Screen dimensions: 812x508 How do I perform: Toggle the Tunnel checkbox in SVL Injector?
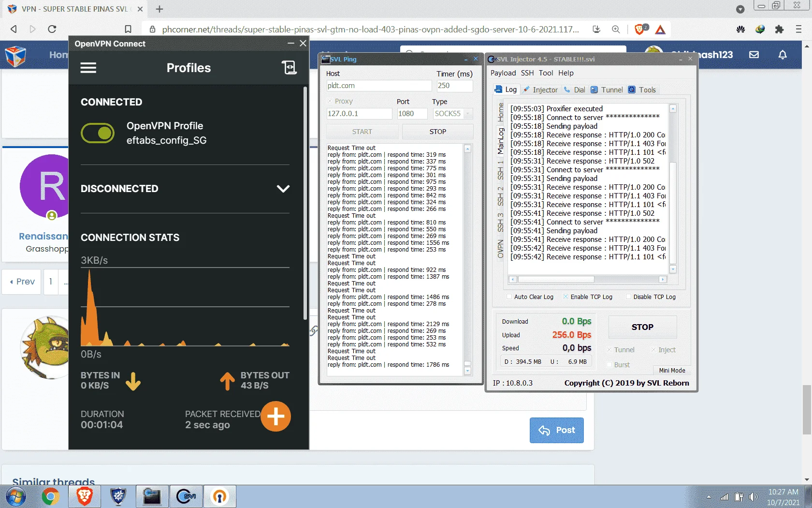(609, 350)
